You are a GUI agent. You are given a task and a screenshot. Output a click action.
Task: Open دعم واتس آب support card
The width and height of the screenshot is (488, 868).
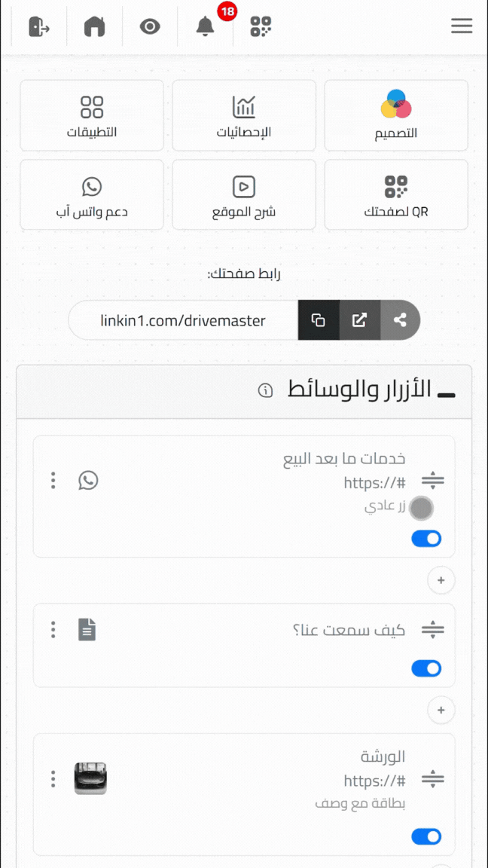point(91,194)
